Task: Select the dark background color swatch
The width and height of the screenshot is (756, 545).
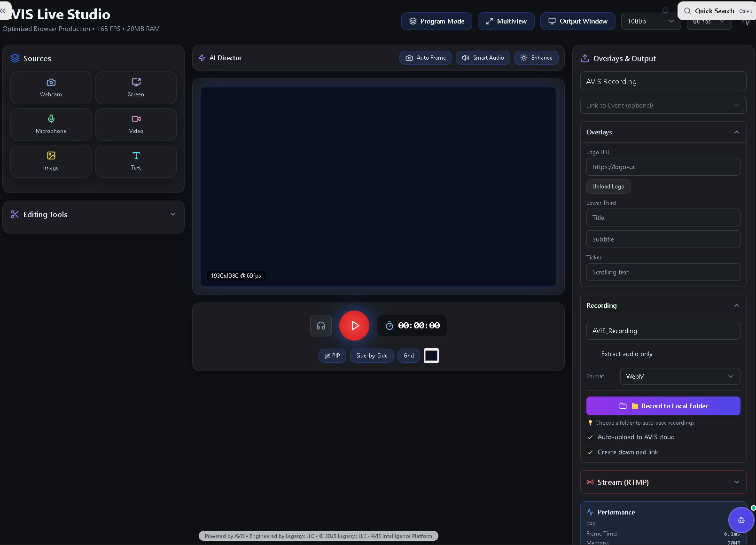Action: coord(431,356)
